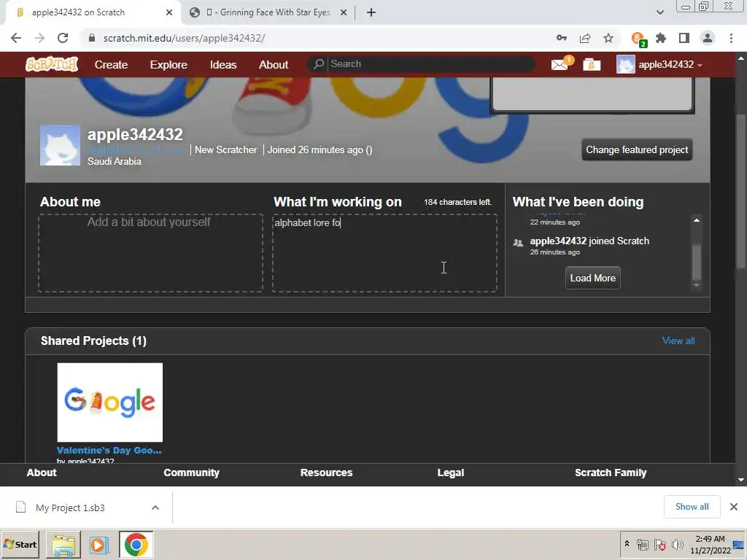Click Change featured project button
The width and height of the screenshot is (747, 560).
[637, 149]
